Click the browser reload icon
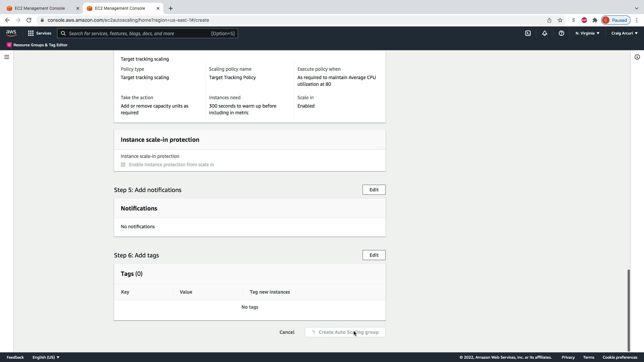644x362 pixels. (29, 20)
